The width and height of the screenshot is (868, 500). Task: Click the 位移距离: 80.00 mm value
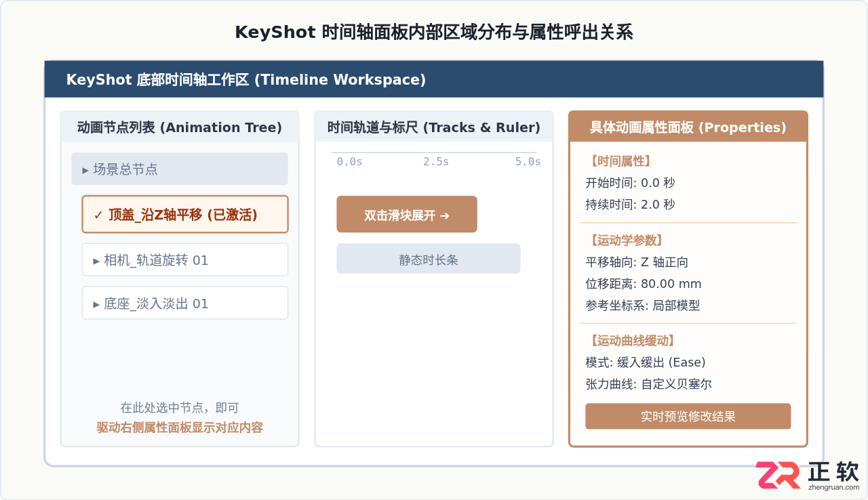[x=644, y=284]
